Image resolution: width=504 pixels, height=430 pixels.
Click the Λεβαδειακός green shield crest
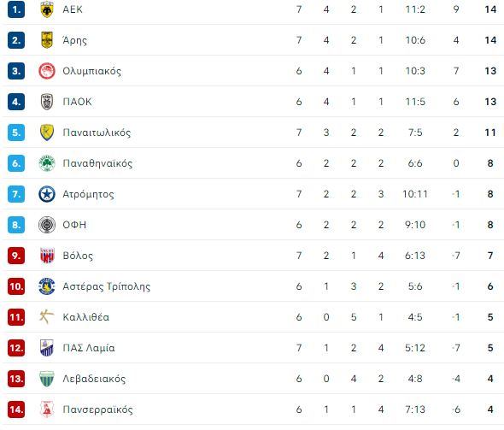click(47, 379)
